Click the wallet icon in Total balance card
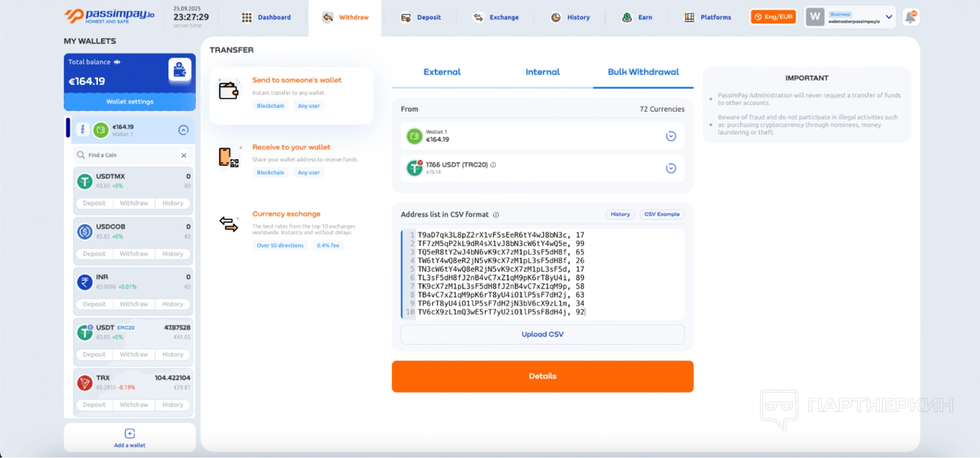The height and width of the screenshot is (458, 980). click(179, 70)
